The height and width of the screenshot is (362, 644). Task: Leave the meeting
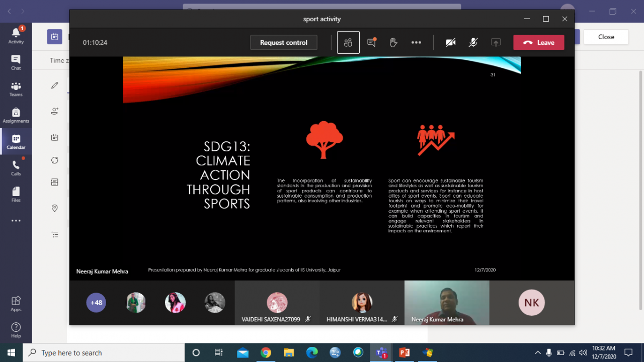click(x=539, y=43)
